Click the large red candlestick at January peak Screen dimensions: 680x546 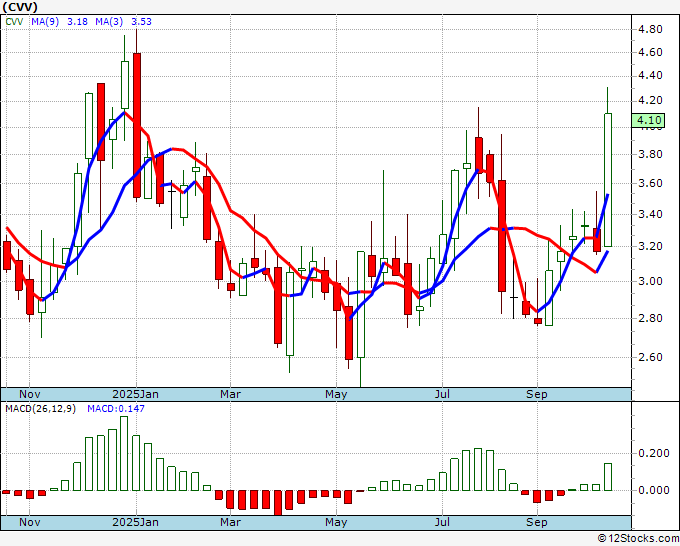coord(136,125)
